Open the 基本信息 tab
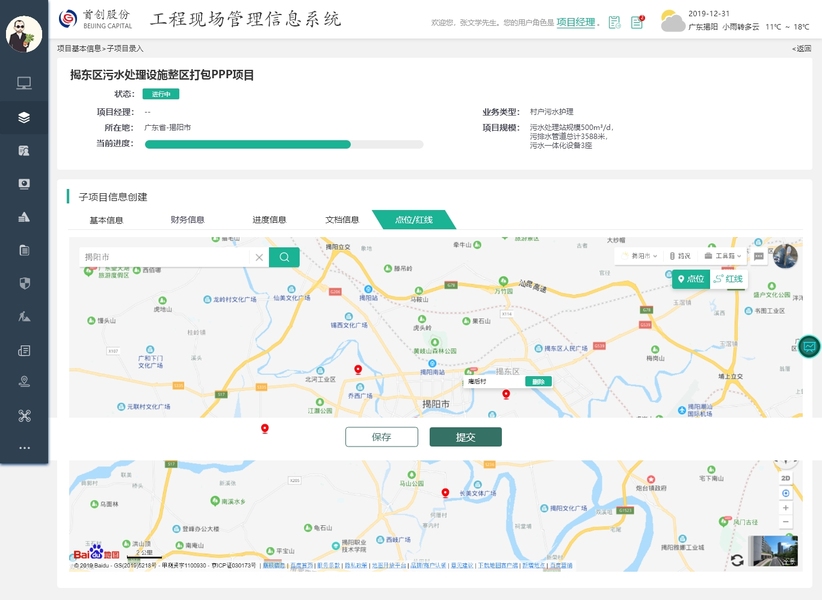 click(106, 220)
